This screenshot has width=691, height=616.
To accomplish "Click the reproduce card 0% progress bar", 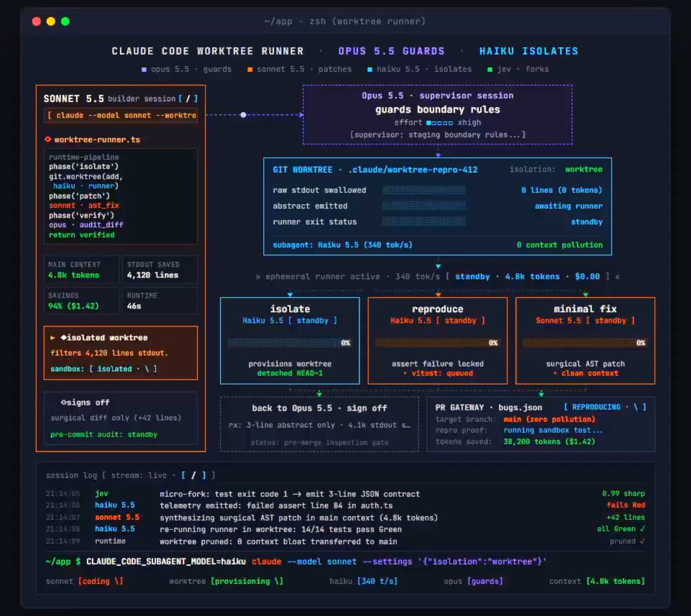I will [437, 343].
